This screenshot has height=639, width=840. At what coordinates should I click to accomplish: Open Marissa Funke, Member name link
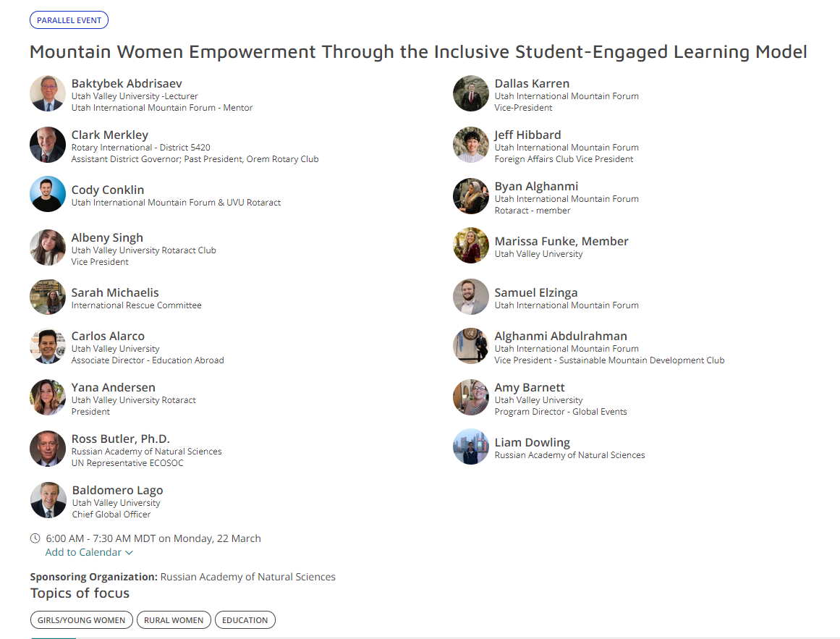[x=561, y=242]
